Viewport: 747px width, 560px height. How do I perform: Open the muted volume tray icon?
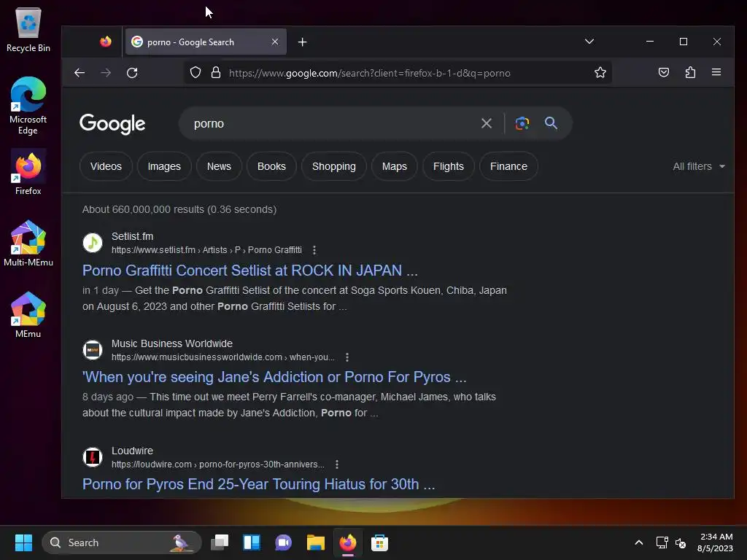[x=681, y=542]
